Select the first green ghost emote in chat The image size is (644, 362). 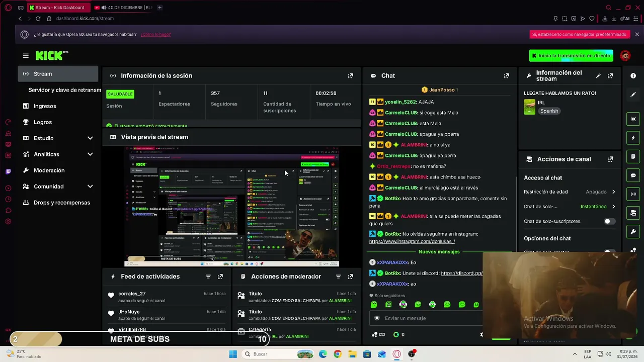click(x=374, y=305)
